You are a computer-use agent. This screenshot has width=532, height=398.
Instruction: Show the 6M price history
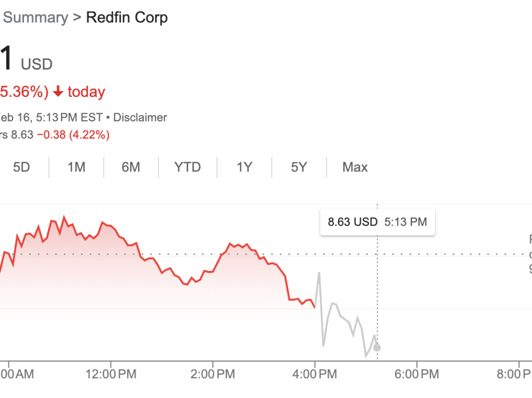point(131,167)
